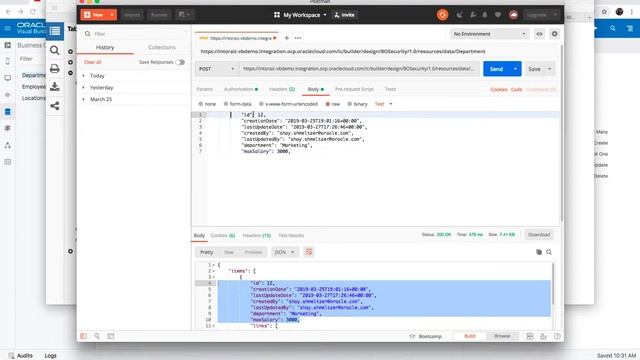
Task: Switch response view to Raw
Action: (229, 252)
